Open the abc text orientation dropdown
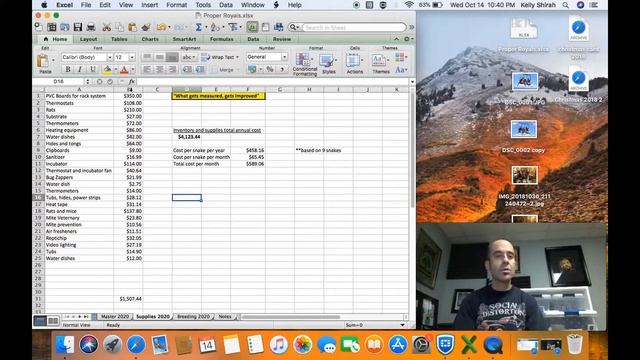 point(189,57)
